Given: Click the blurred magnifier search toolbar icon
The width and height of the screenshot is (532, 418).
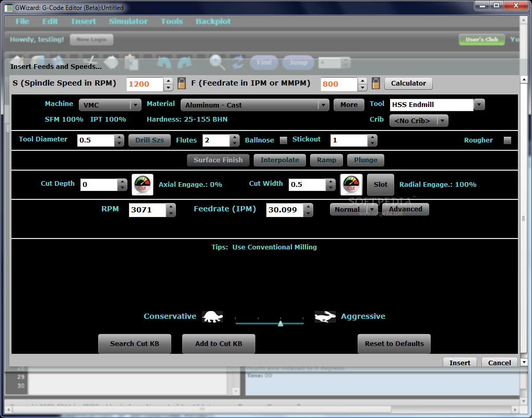Looking at the screenshot, I should 217,63.
